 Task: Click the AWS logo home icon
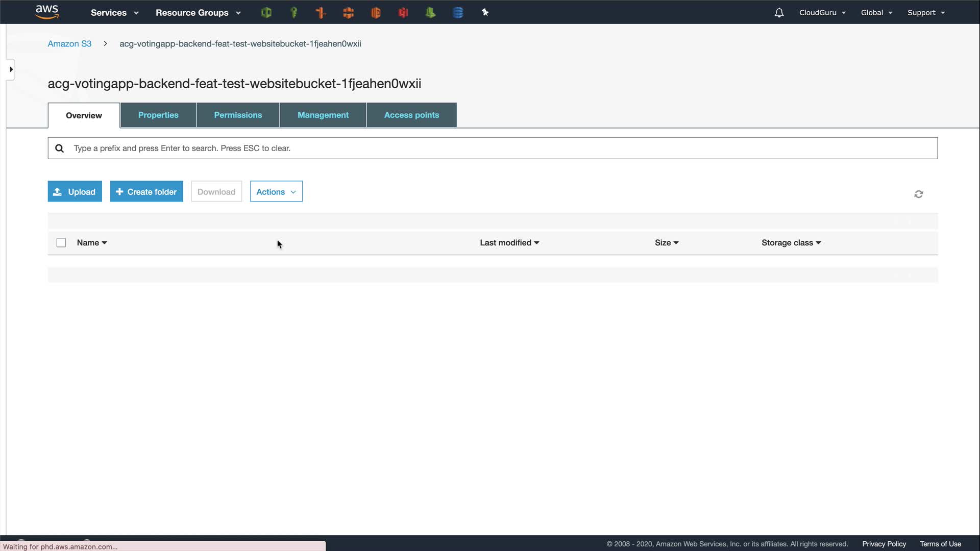47,12
